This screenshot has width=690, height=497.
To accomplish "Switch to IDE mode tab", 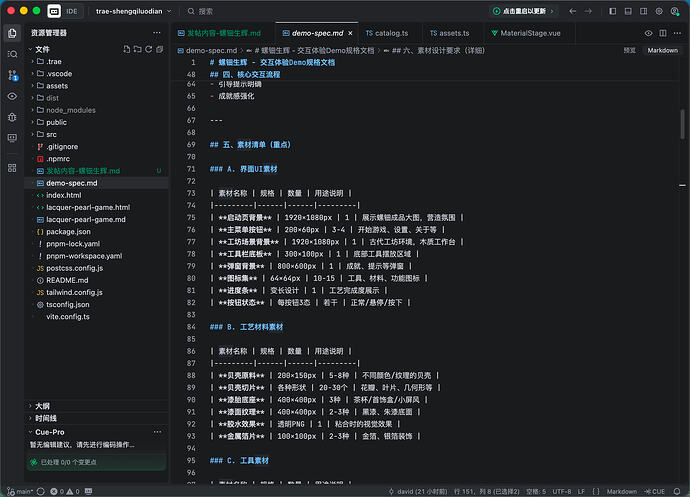I will click(x=72, y=11).
